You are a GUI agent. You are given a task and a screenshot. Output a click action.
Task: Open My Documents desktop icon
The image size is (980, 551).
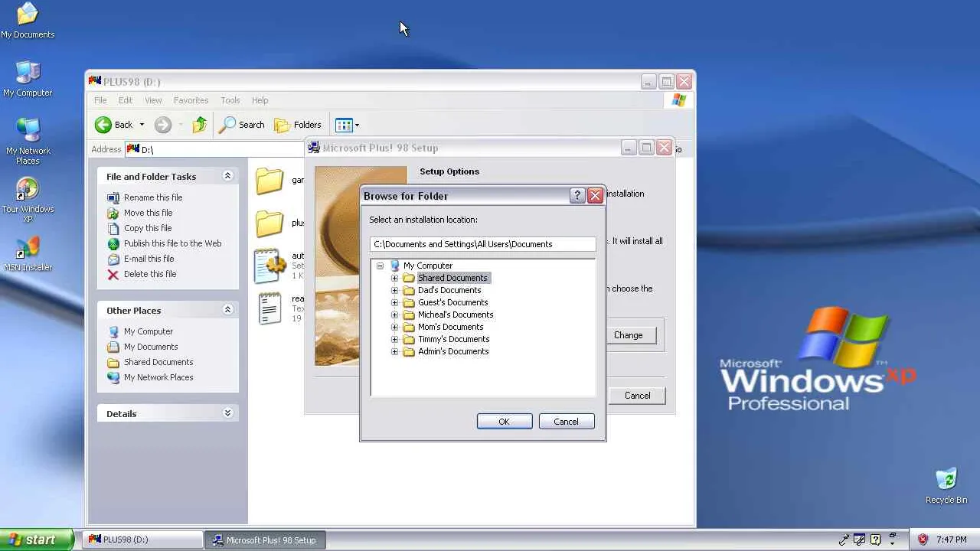(28, 21)
